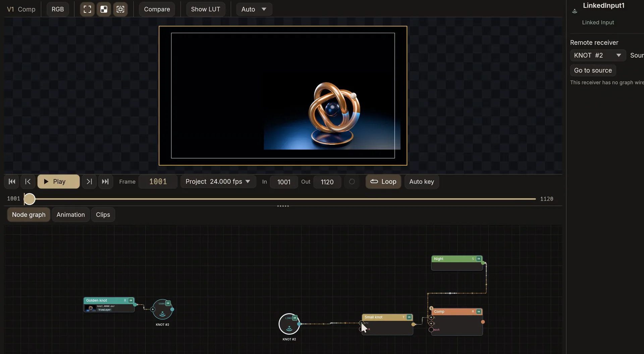The image size is (644, 354).
Task: Click the Go to source button
Action: pos(593,70)
